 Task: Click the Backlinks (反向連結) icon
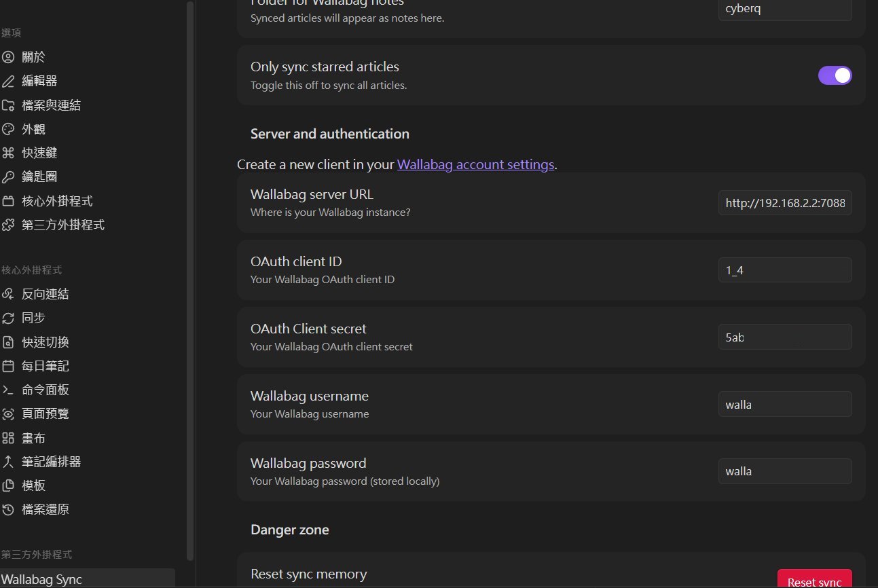8,294
